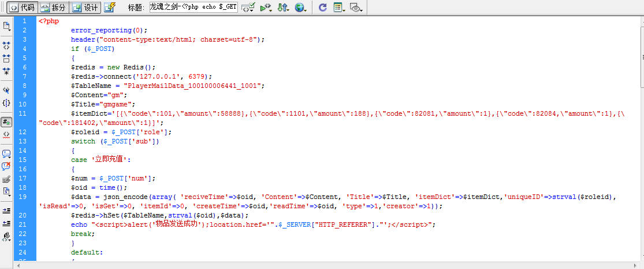The image size is (644, 269).
Task: Click the Collapse Selection icon
Action: tap(6, 58)
